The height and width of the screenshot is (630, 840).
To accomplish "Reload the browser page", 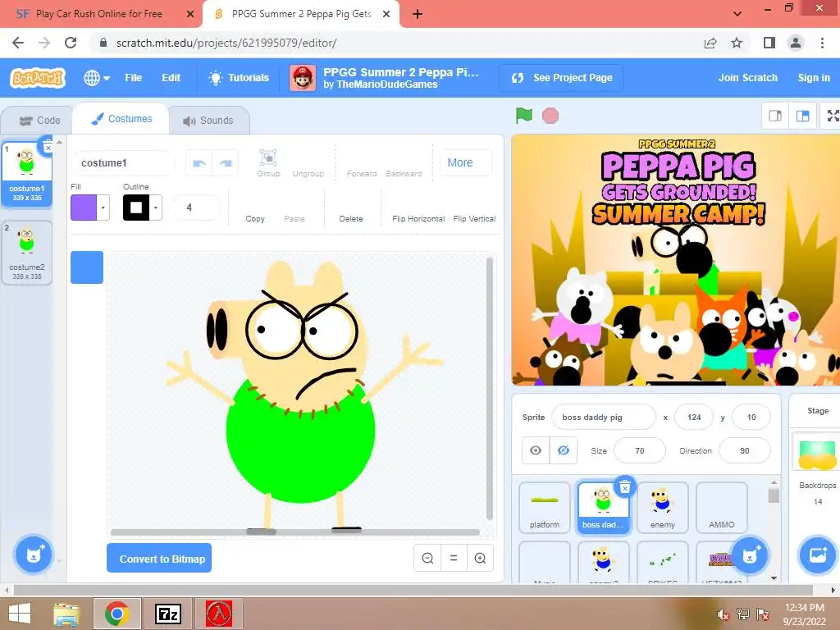I will pyautogui.click(x=71, y=43).
